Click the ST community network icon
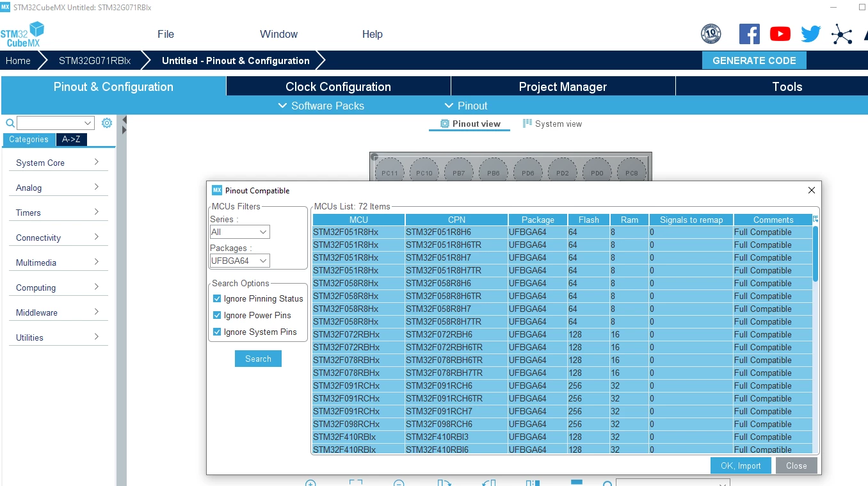Screen dimensions: 868x486 pyautogui.click(x=842, y=34)
